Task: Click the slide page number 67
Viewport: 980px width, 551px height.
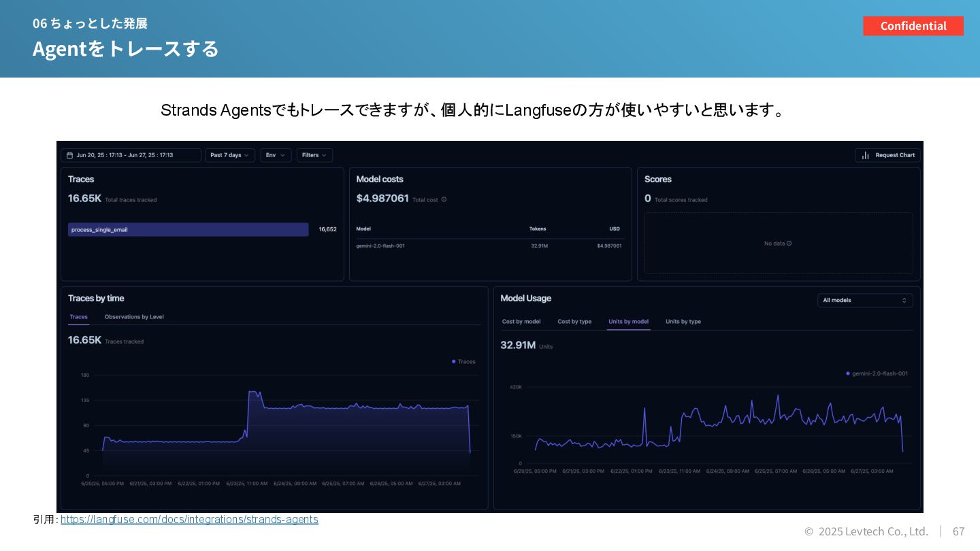Action: click(x=958, y=531)
